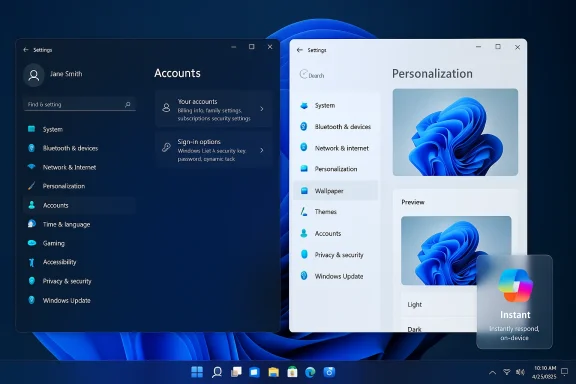This screenshot has height=384, width=576.
Task: Minimize the light Settings window
Action: (478, 47)
